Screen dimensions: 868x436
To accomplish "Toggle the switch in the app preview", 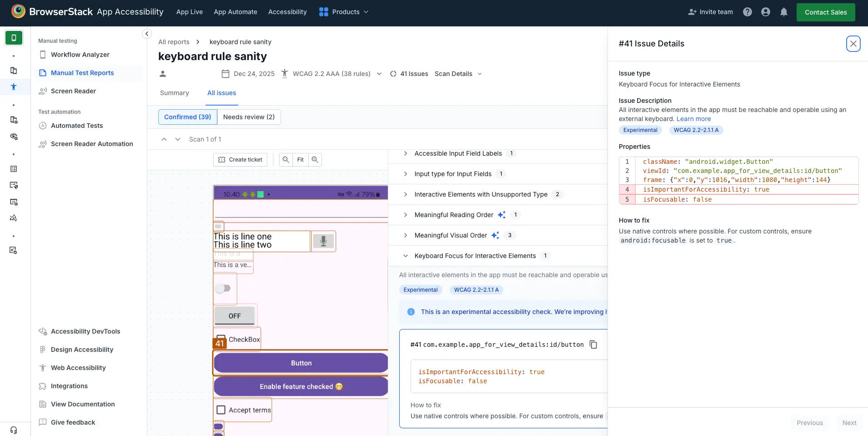I will pyautogui.click(x=223, y=289).
